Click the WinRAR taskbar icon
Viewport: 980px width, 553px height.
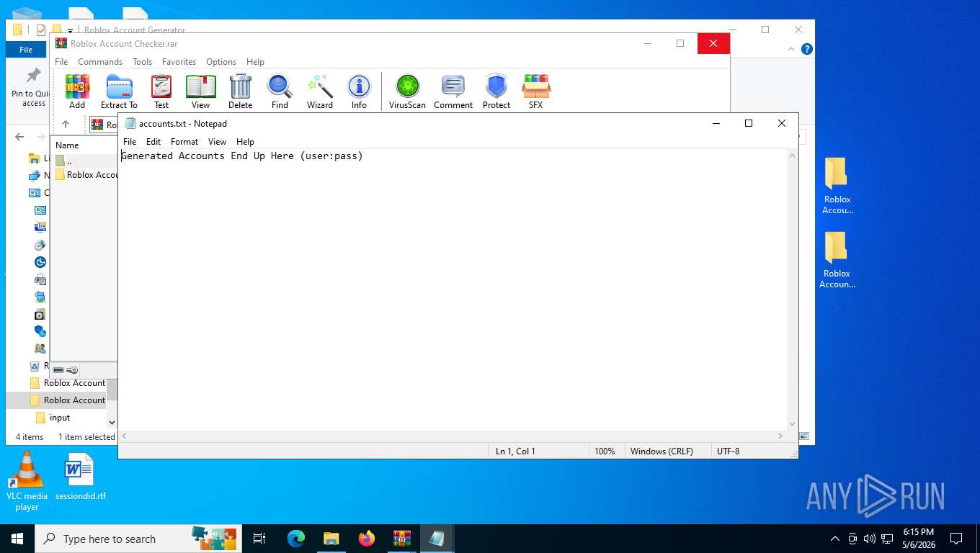click(402, 539)
